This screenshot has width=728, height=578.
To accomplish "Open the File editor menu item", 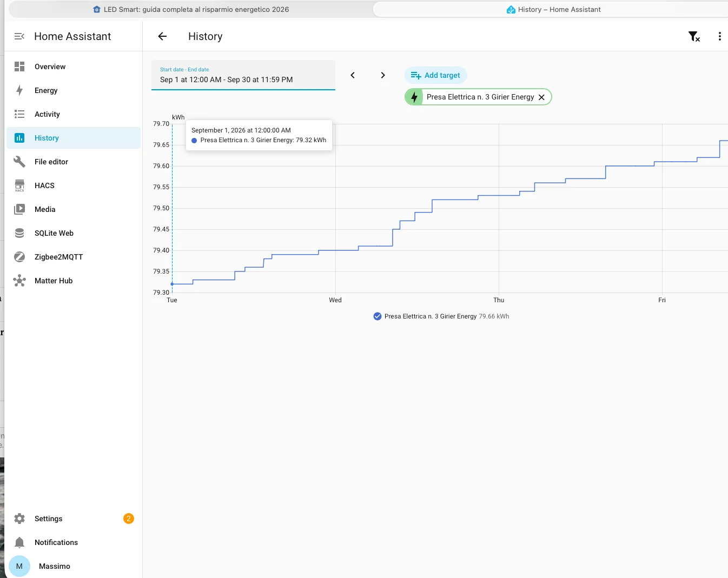I will point(74,162).
